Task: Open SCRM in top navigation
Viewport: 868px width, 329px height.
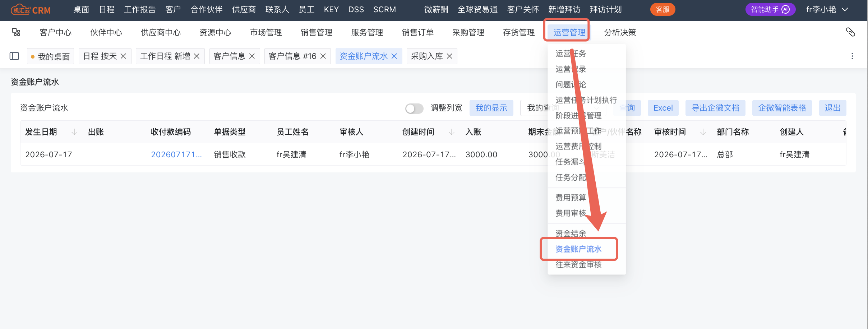Action: pos(384,10)
